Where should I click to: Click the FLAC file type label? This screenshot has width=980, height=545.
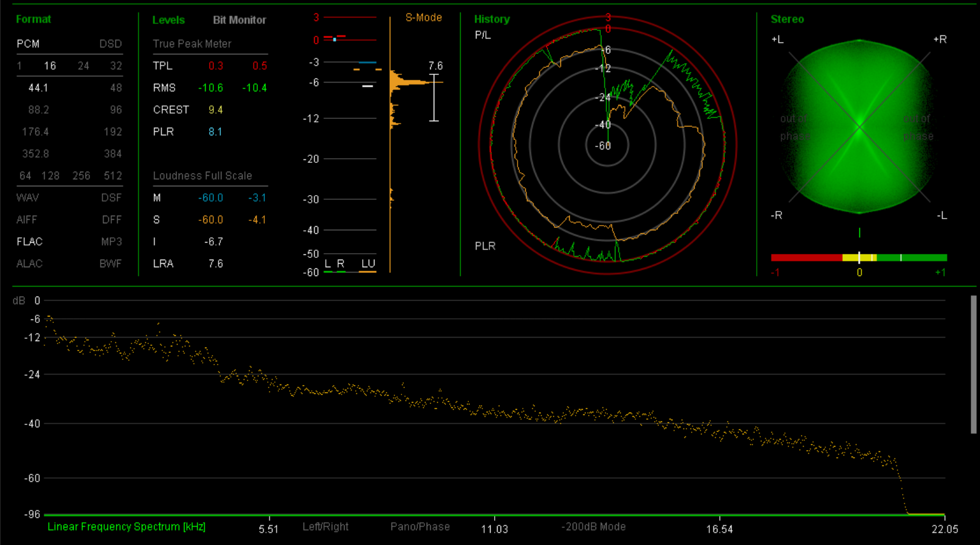tap(30, 241)
